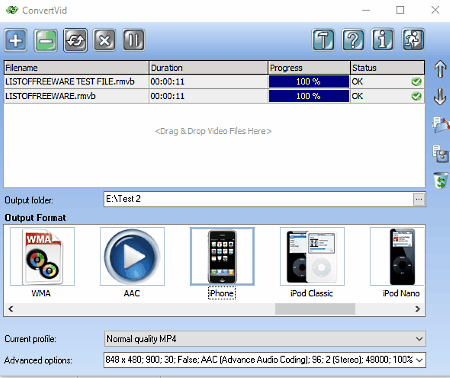
Task: Click the Status column header
Action: [388, 68]
